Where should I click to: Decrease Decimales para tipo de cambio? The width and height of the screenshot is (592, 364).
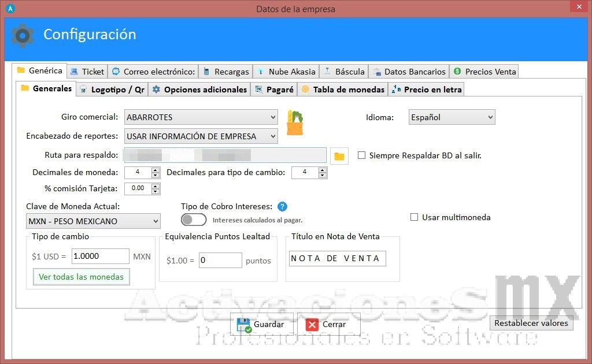click(322, 176)
